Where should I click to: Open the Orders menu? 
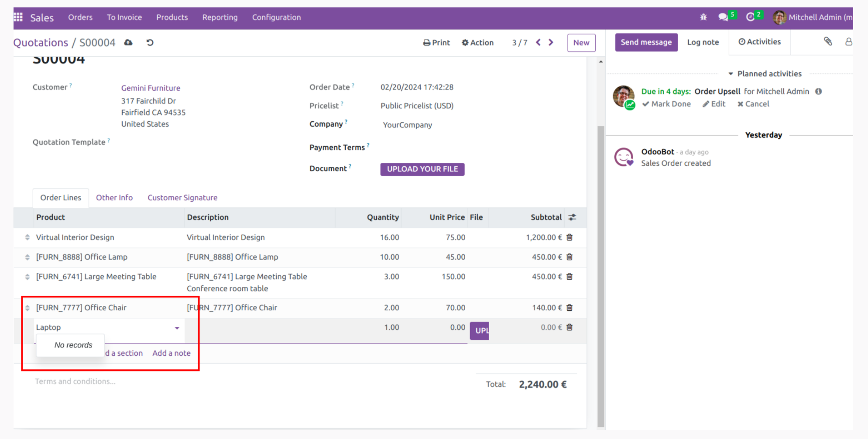(x=80, y=17)
